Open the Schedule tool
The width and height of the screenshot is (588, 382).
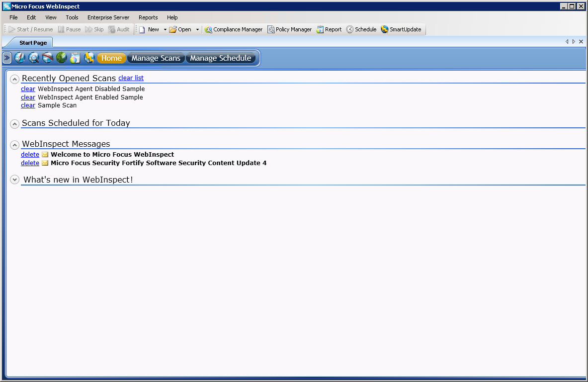click(361, 29)
